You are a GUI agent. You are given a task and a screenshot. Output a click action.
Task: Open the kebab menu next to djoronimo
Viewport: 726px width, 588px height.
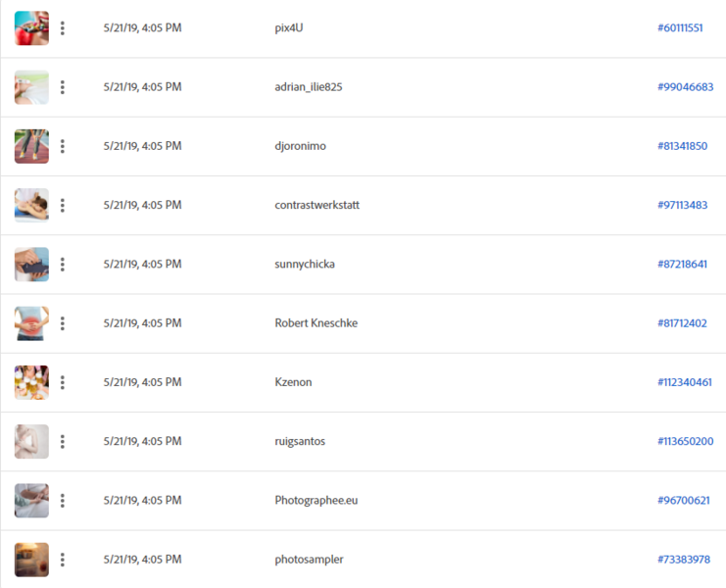pos(63,146)
